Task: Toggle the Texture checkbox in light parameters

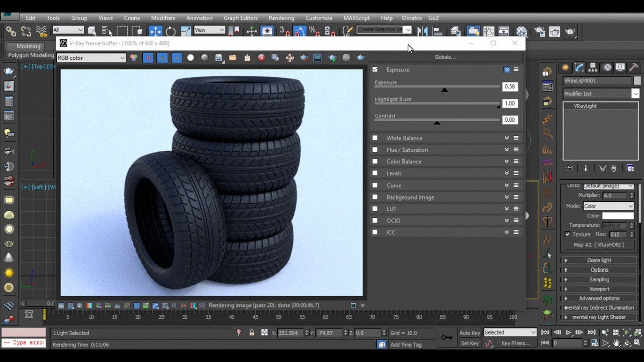Action: tap(568, 234)
